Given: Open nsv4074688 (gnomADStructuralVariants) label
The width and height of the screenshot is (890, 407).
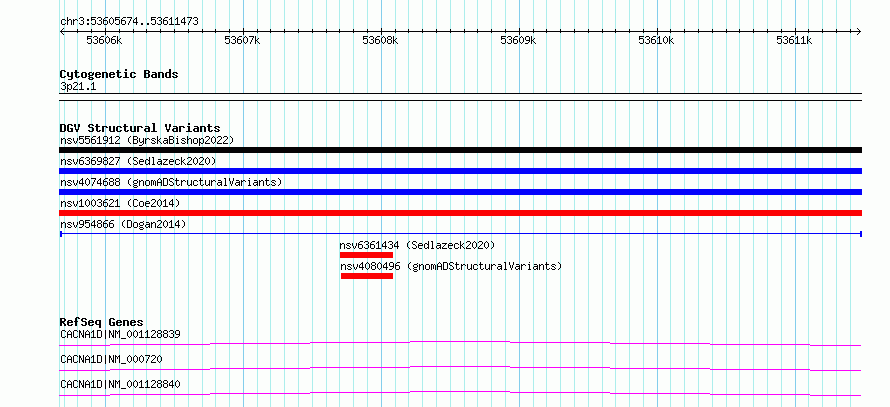Looking at the screenshot, I should point(171,182).
